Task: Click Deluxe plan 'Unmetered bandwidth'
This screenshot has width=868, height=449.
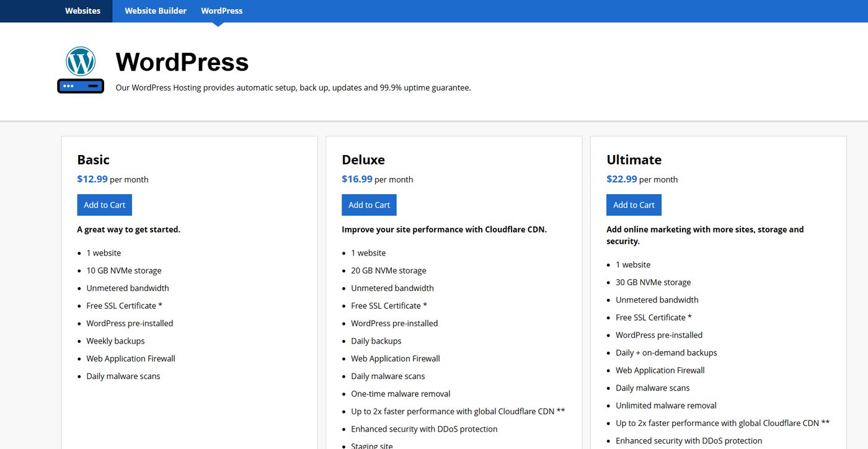Action: tap(392, 288)
